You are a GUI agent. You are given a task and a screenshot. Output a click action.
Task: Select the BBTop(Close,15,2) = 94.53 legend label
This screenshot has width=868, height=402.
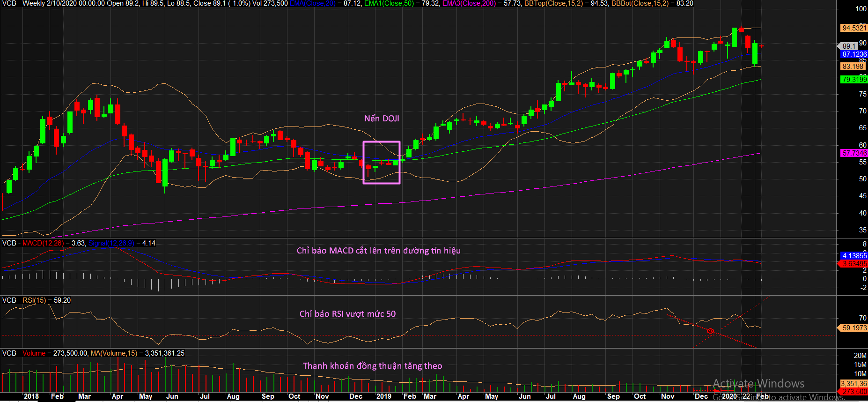566,3
